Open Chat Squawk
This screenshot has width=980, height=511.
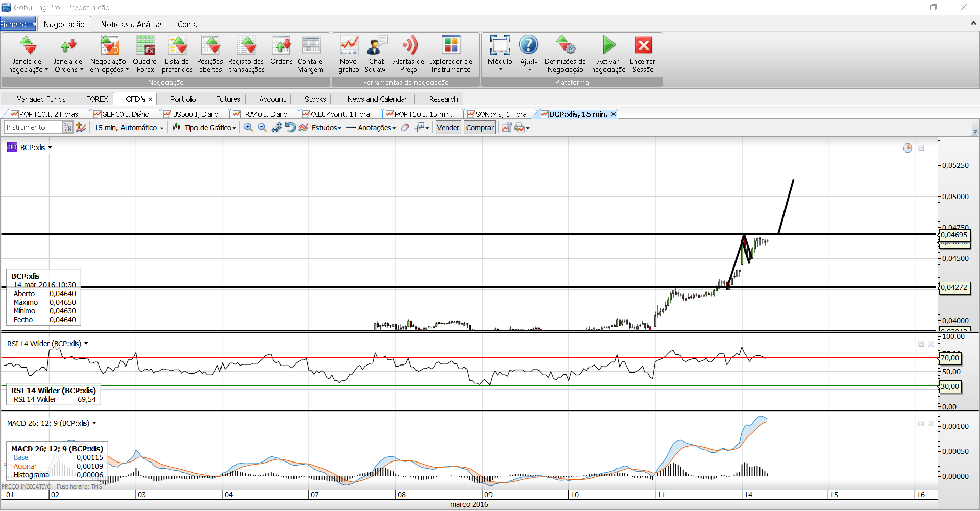tap(377, 55)
